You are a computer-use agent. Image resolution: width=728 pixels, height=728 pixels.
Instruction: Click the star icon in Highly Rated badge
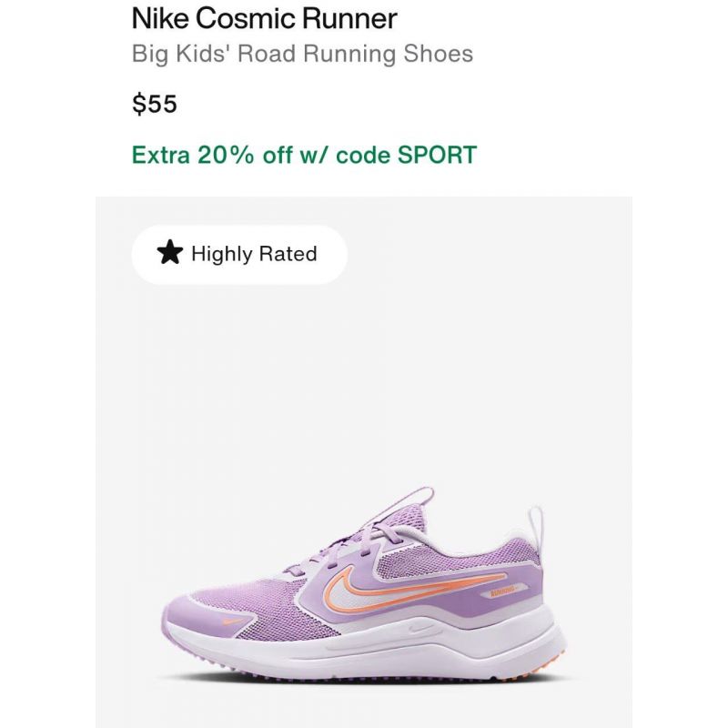170,253
